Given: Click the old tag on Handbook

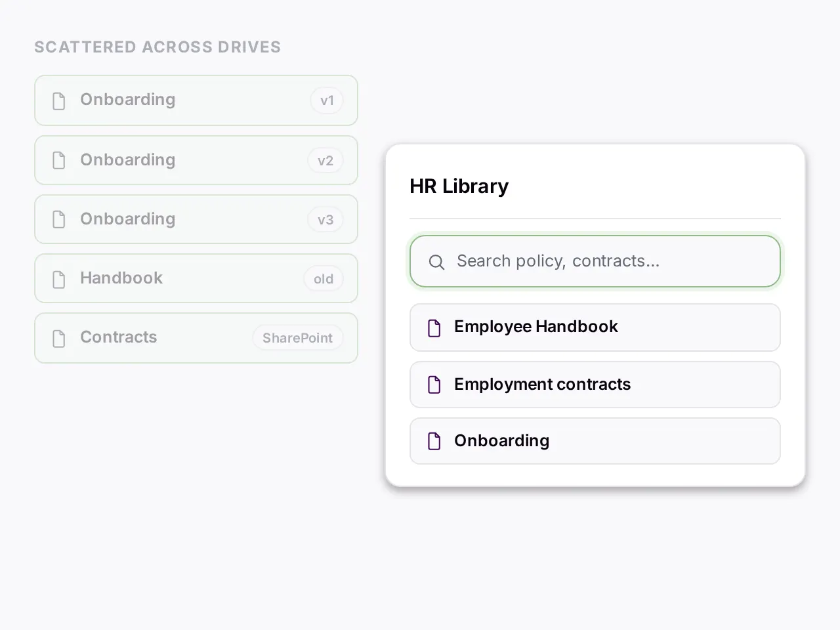Looking at the screenshot, I should coord(324,279).
